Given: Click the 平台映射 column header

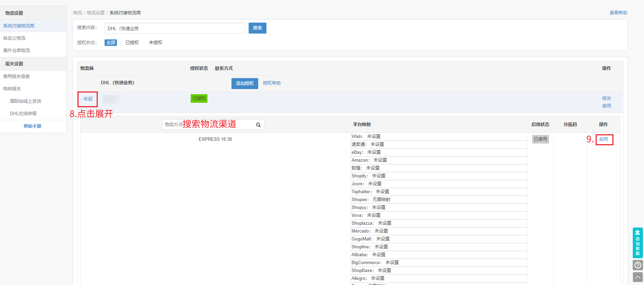Looking at the screenshot, I should tap(362, 124).
